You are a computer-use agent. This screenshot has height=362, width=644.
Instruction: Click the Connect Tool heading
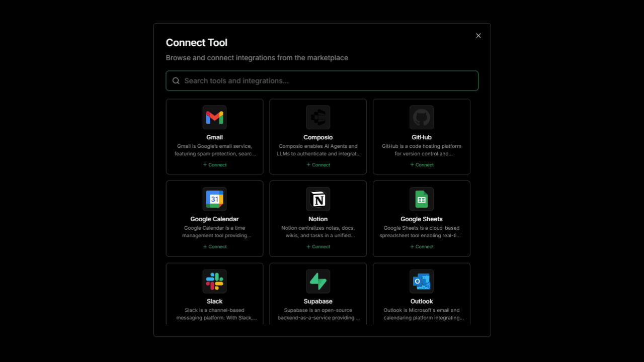pos(197,43)
